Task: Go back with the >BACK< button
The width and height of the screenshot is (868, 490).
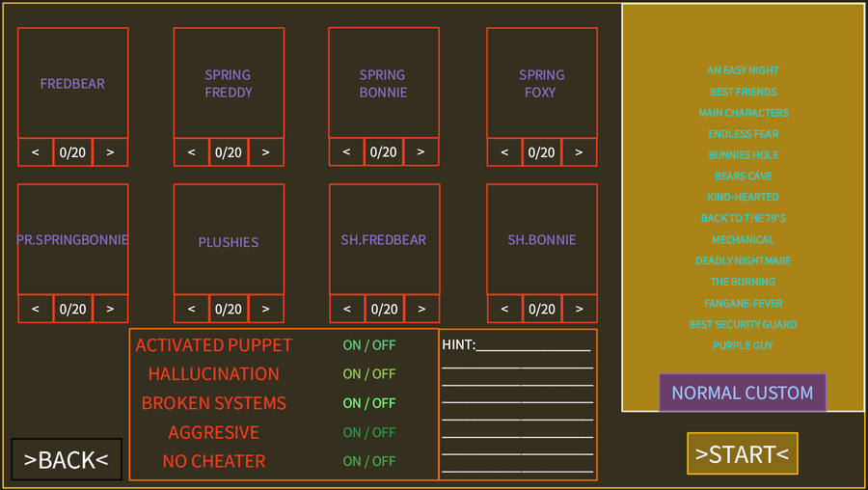Action: coord(67,459)
